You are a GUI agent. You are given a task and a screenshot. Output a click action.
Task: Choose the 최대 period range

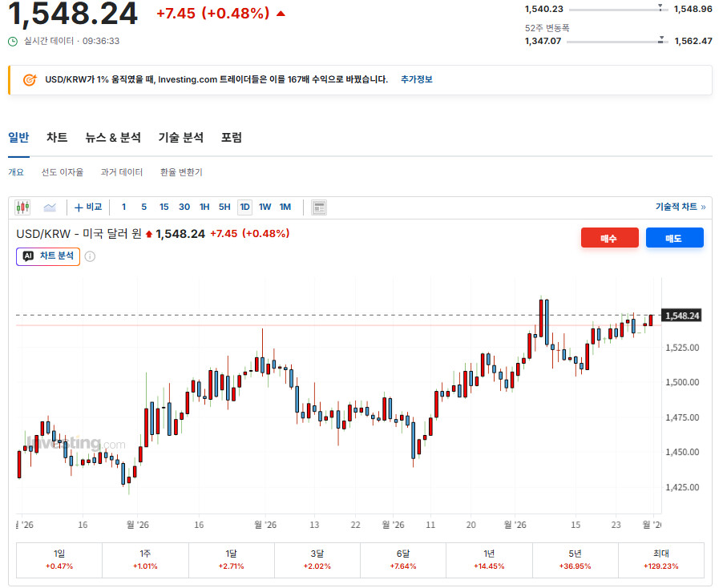pos(661,560)
